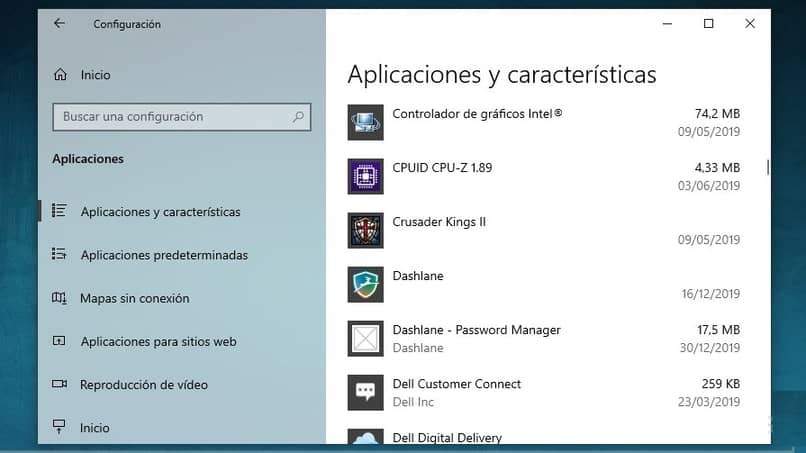Select Dashlane - Password Manager entry
This screenshot has height=453, width=806.
pos(544,338)
